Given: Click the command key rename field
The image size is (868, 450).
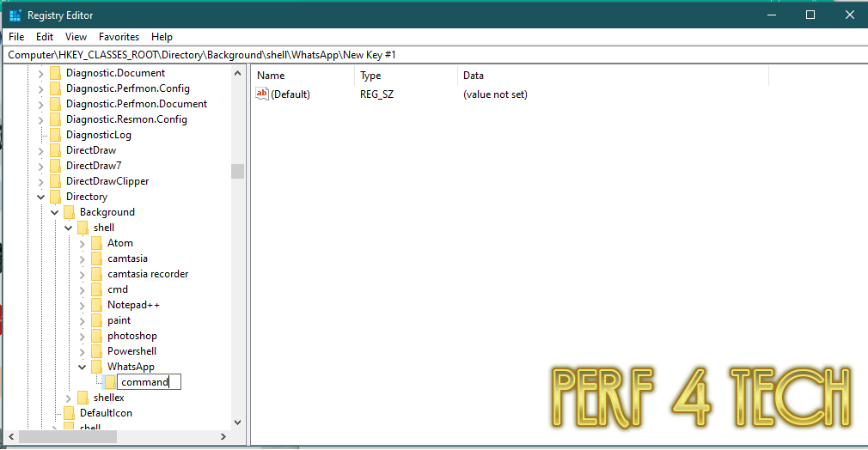Looking at the screenshot, I should (x=149, y=382).
